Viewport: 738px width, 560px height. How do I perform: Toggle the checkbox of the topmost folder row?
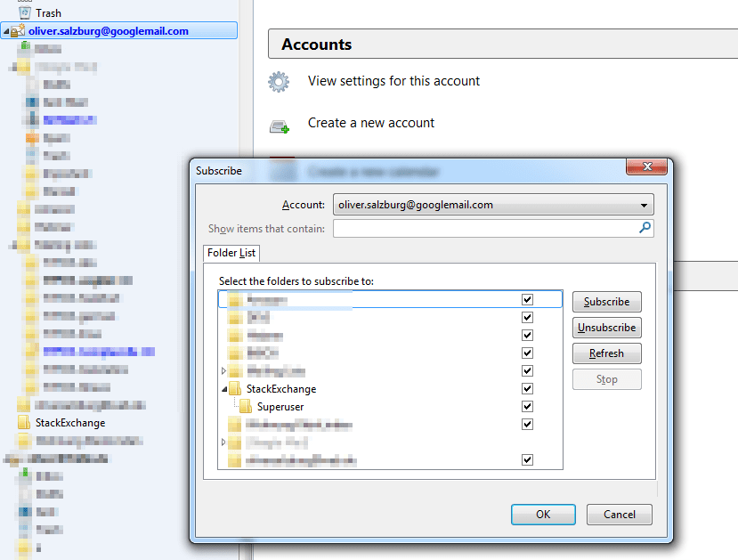point(527,299)
